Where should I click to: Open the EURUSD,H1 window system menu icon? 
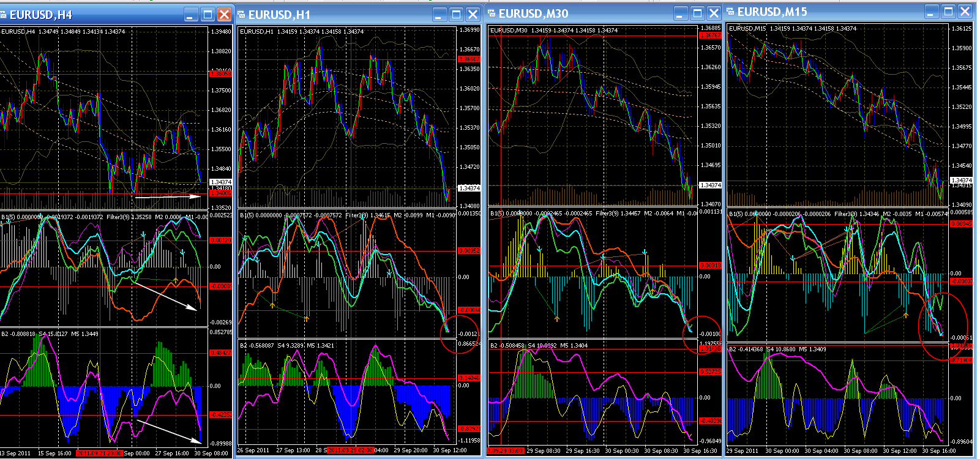pos(242,15)
